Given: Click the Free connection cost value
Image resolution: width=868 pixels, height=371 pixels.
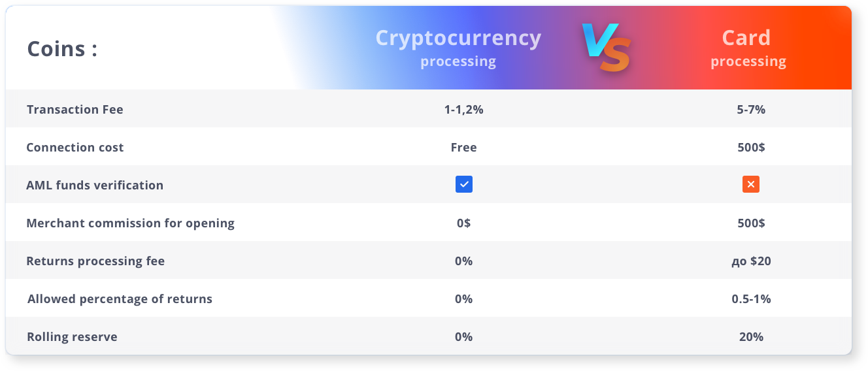Looking at the screenshot, I should (463, 147).
